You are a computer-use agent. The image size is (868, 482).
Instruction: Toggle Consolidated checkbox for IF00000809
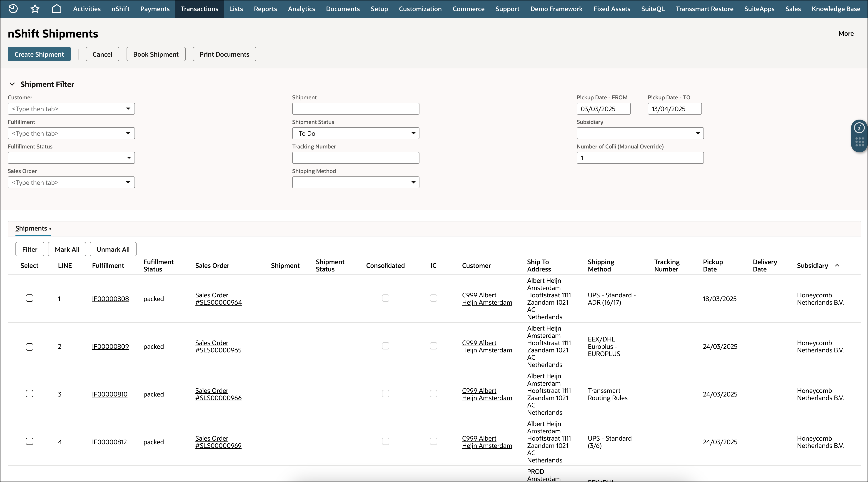click(385, 346)
